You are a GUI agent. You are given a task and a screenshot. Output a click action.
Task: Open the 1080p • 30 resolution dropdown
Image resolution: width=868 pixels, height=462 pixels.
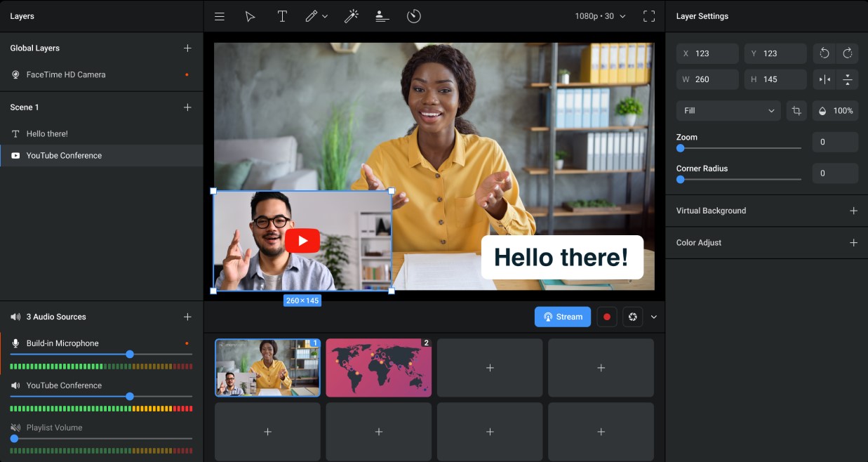601,16
